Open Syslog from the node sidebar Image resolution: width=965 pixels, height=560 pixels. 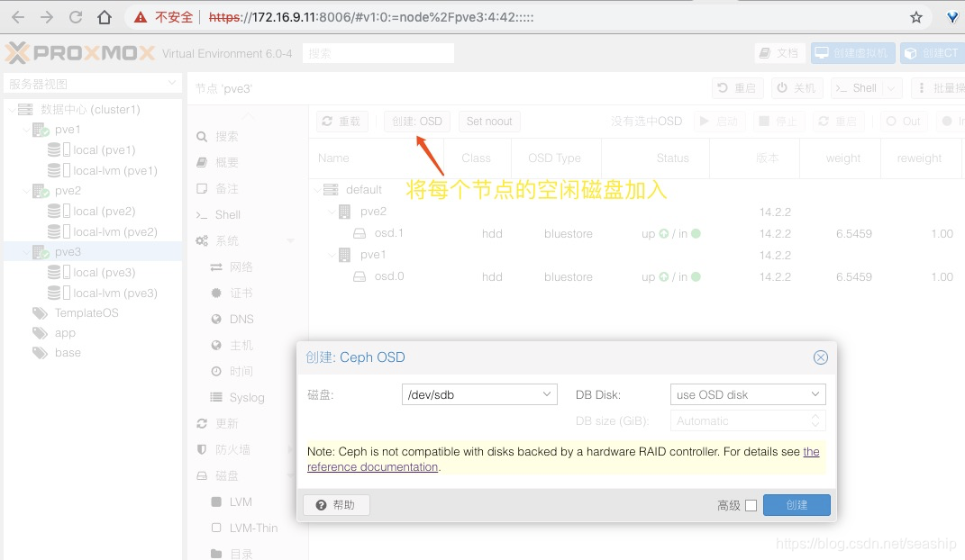click(x=248, y=397)
